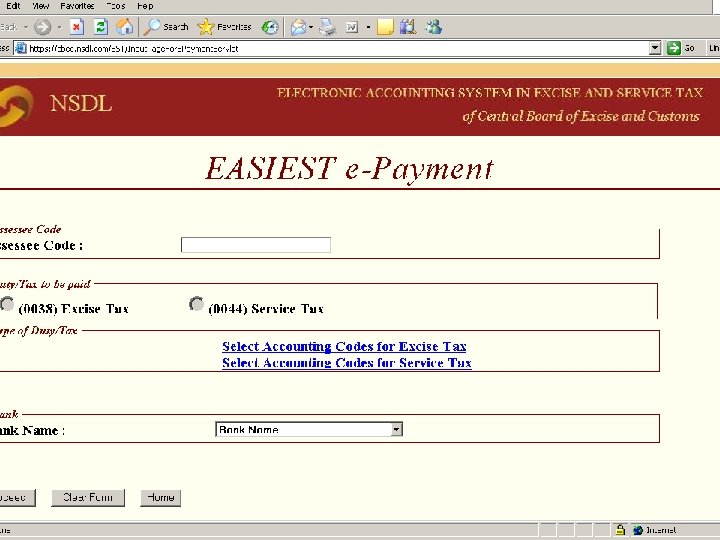Click the Mail envelope toolbar icon
Viewport: 720px width, 540px height.
point(298,27)
